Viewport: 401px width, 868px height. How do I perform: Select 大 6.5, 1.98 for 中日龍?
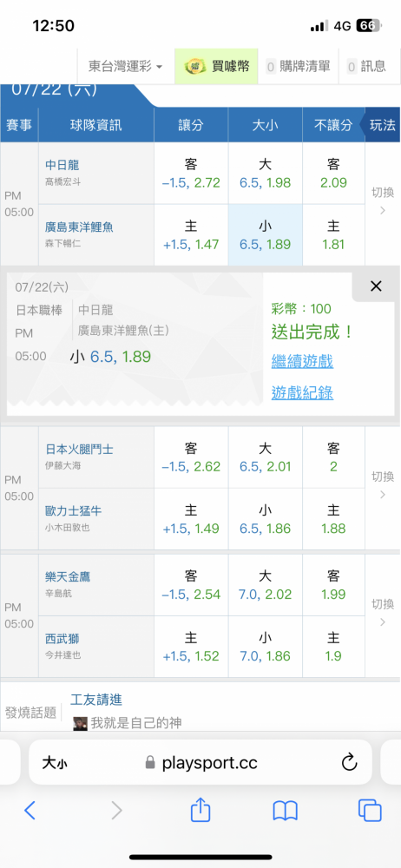point(266,174)
